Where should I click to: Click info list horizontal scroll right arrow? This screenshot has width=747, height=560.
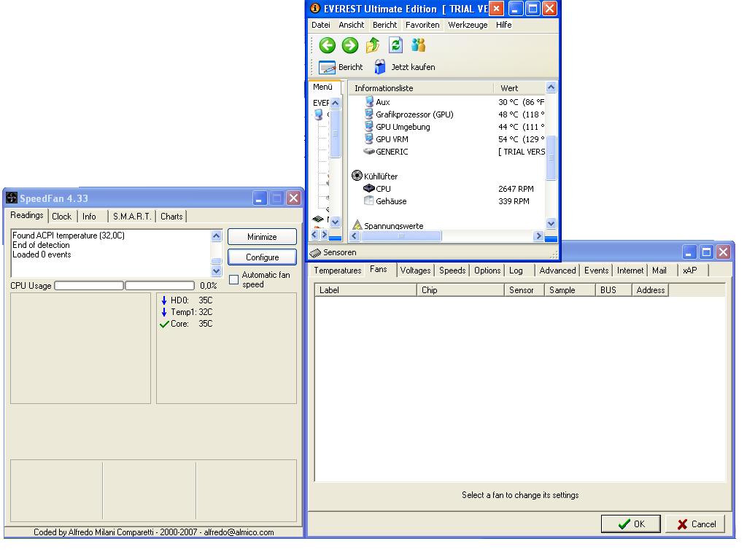[x=538, y=236]
